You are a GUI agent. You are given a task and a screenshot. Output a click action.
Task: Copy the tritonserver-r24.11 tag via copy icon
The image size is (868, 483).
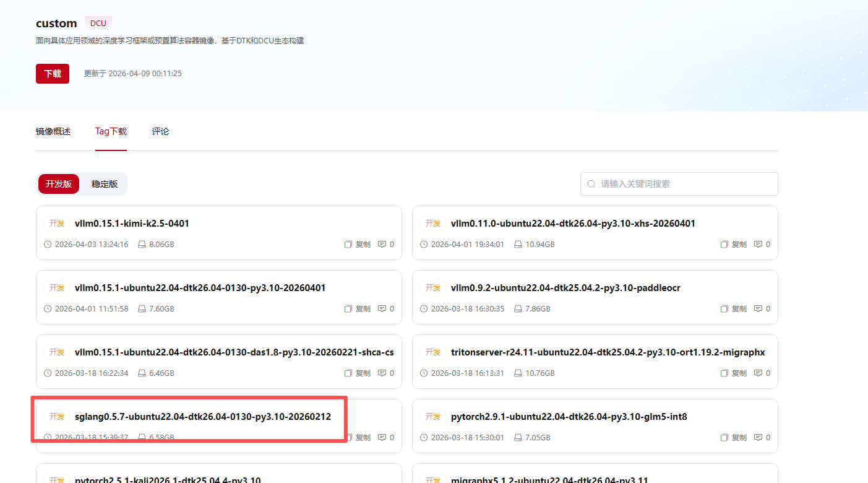click(x=724, y=373)
